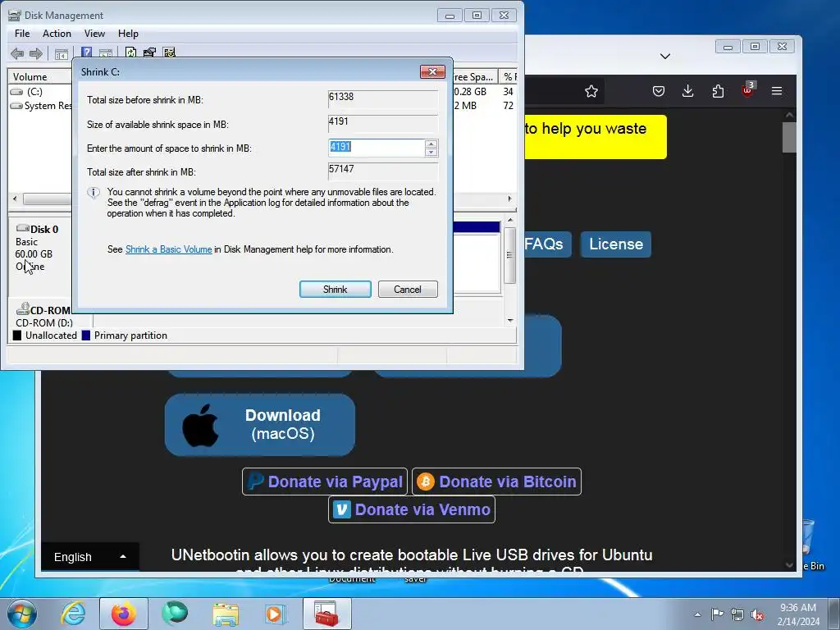Open the File menu
Screen dimensions: 840x630
(x=22, y=33)
